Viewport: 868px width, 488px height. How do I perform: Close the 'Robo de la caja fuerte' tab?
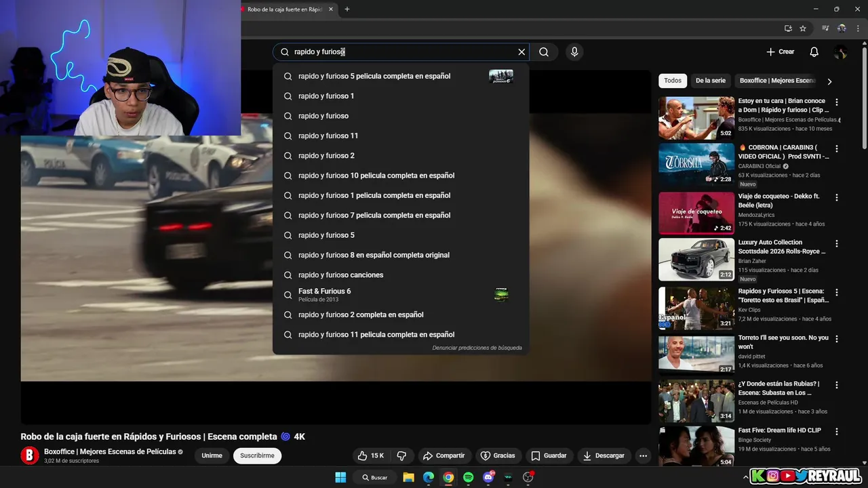(x=331, y=9)
